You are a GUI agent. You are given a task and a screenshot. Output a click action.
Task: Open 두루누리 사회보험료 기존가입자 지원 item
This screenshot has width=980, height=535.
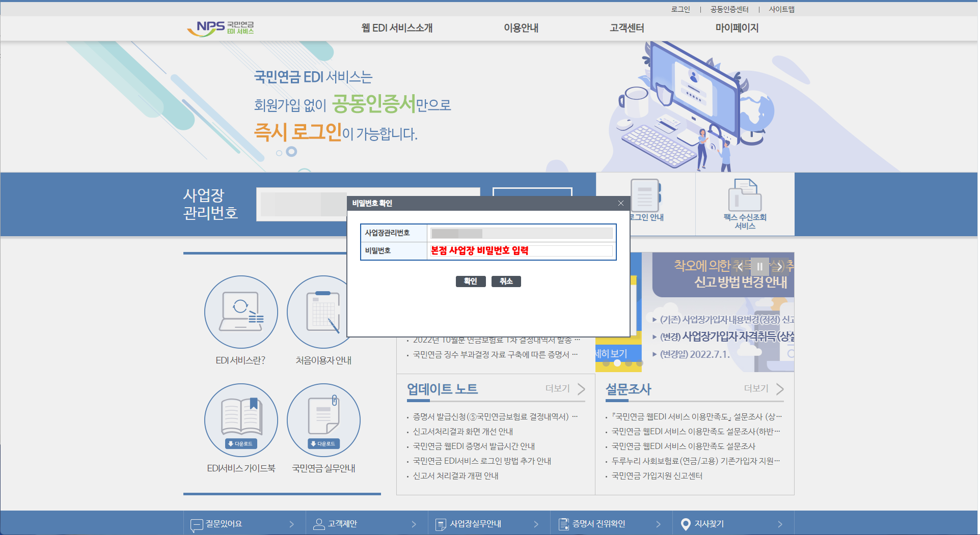click(x=696, y=461)
